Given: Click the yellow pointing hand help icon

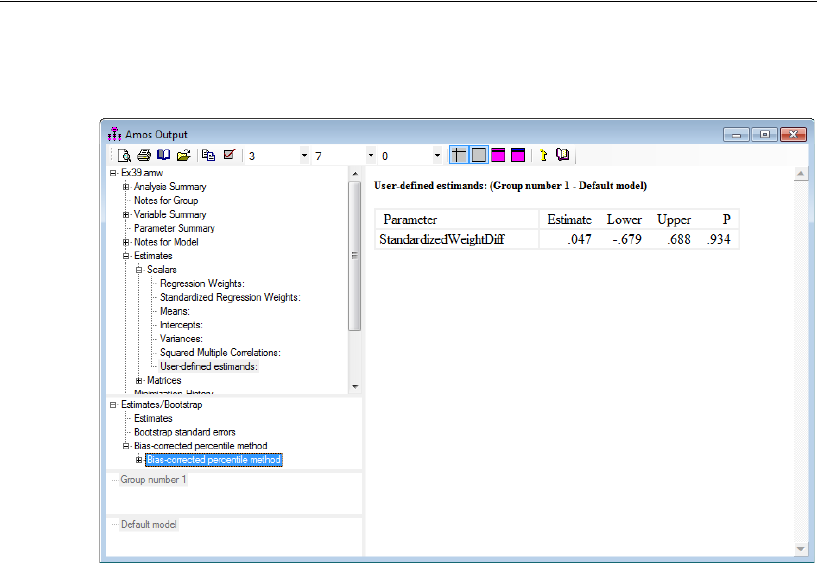Looking at the screenshot, I should point(543,155).
